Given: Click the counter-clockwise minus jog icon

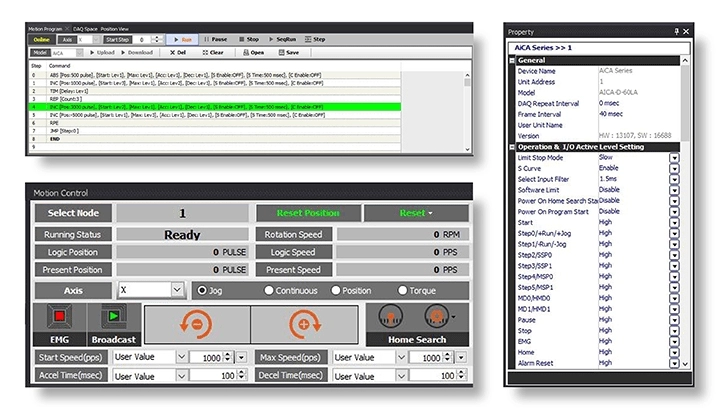Looking at the screenshot, I should point(196,325).
